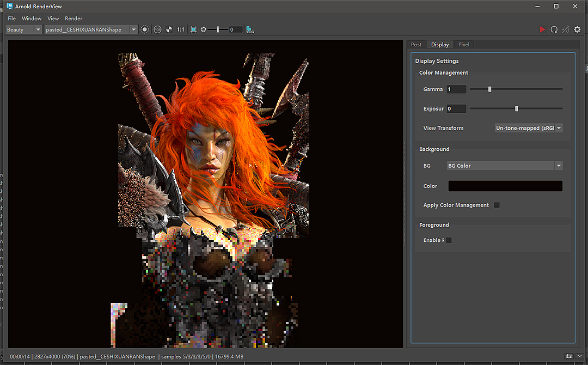
Task: Switch to the Post tab
Action: click(x=416, y=45)
